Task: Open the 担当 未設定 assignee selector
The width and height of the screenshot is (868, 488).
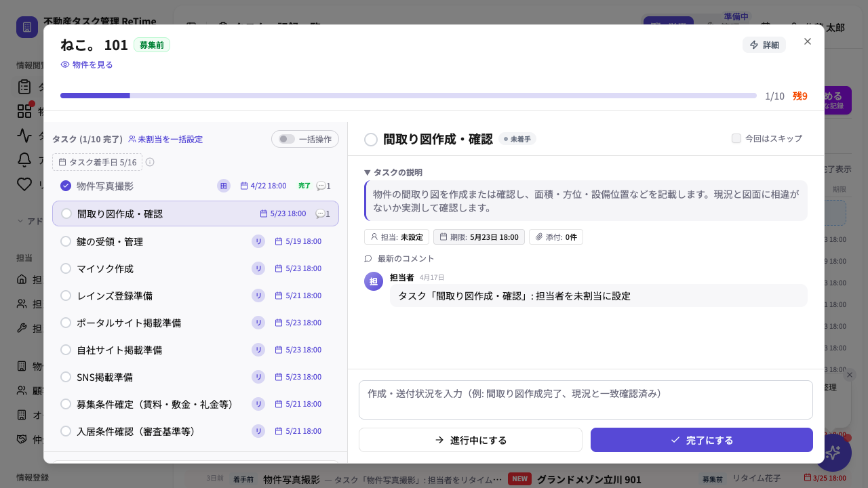Action: tap(397, 237)
